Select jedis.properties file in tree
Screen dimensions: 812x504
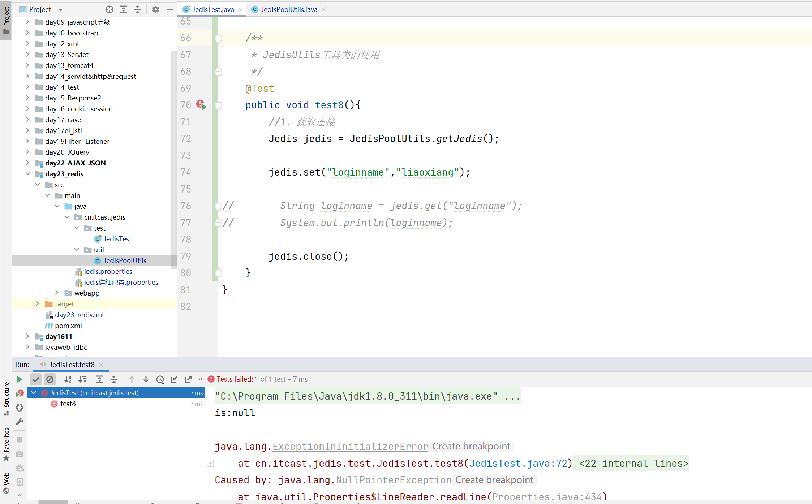click(108, 271)
